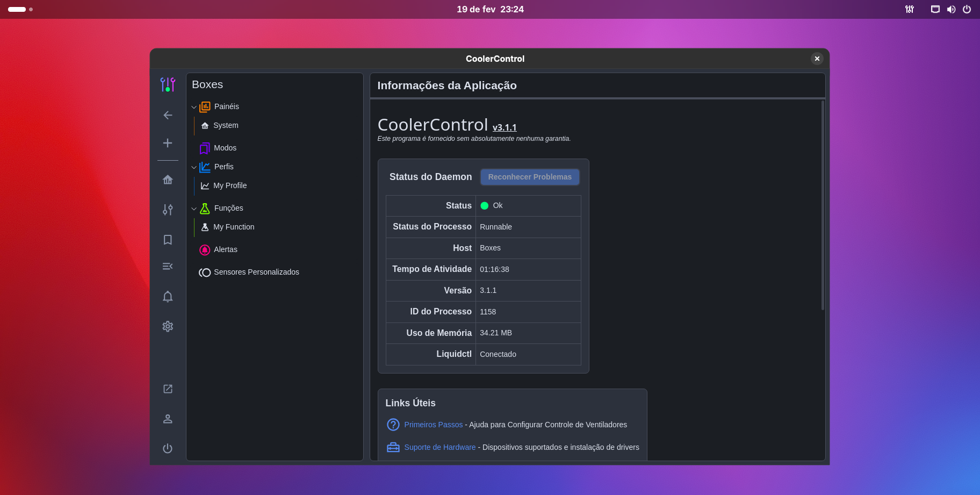Click the power icon in the sidebar
Viewport: 980px width, 495px height.
tap(168, 448)
